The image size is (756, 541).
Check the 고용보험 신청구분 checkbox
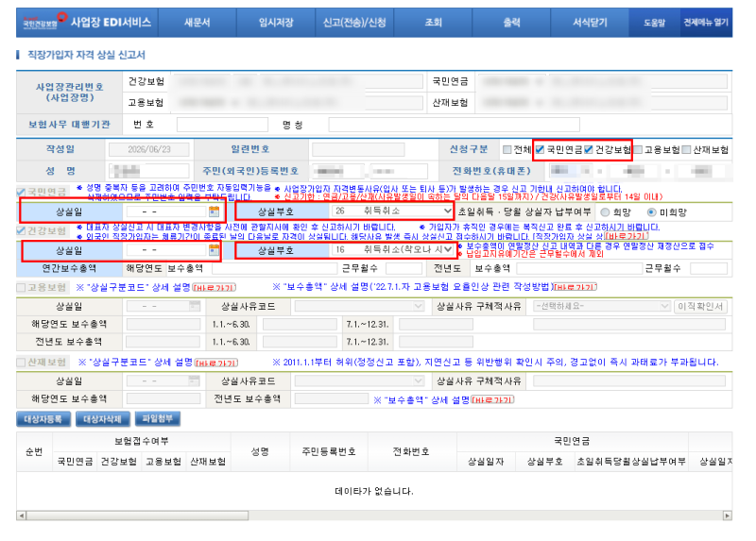(638, 150)
